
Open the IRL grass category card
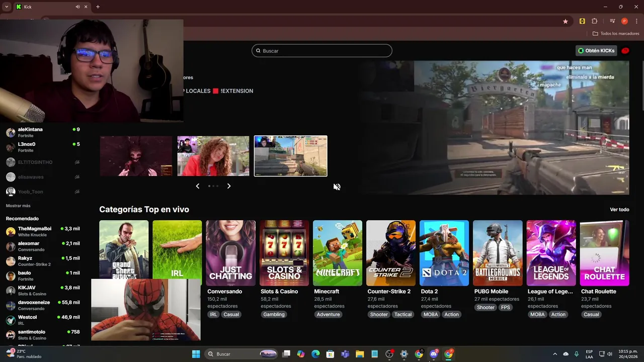(x=177, y=250)
